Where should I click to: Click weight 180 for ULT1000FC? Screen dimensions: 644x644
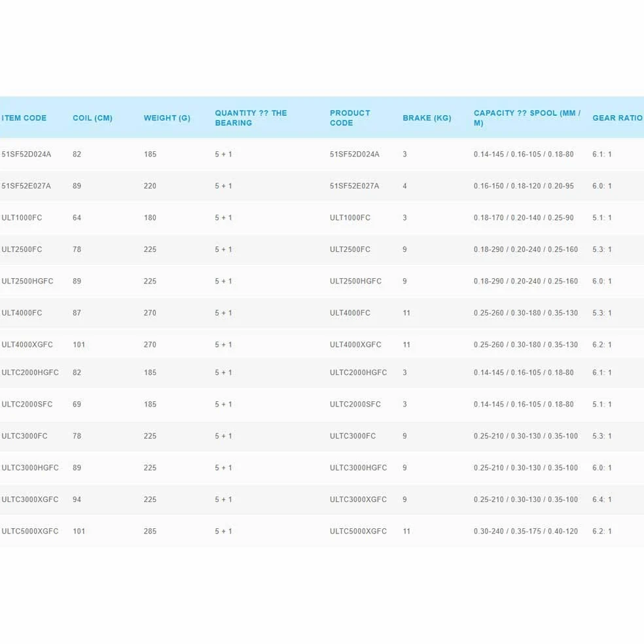pos(150,218)
